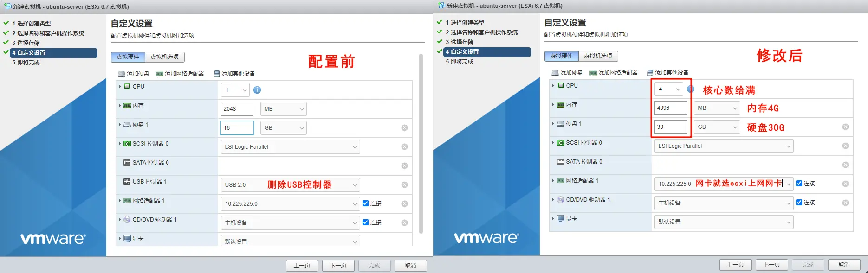Click the 内存 icon in the left window

pyautogui.click(x=127, y=106)
